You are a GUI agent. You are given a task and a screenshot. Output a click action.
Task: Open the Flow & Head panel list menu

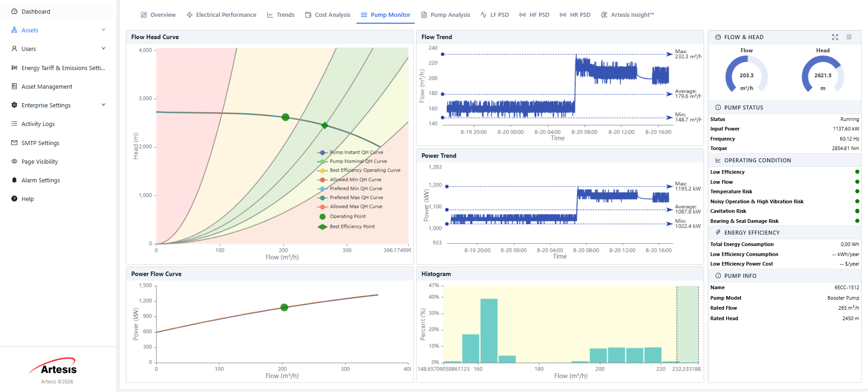tap(849, 37)
